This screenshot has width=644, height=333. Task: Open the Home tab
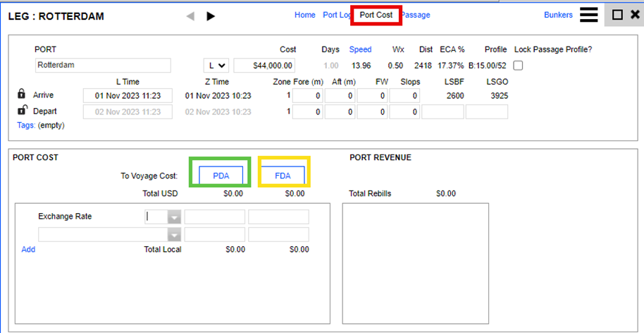coord(305,15)
